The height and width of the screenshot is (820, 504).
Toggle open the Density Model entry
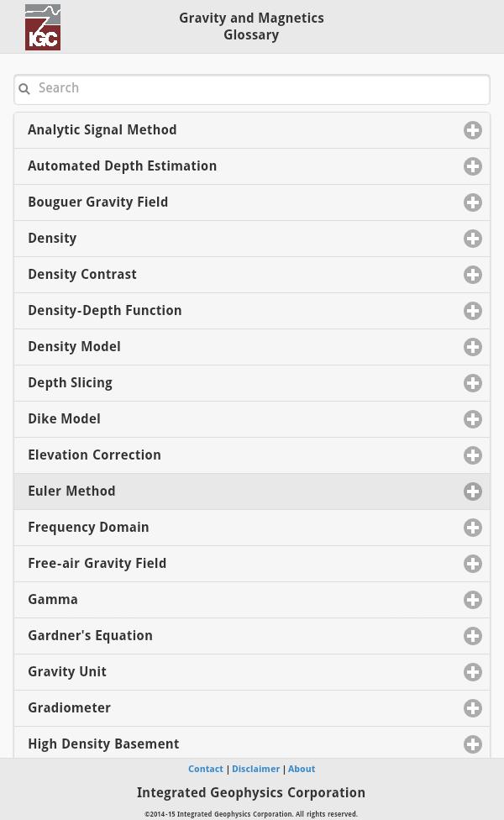point(473,346)
